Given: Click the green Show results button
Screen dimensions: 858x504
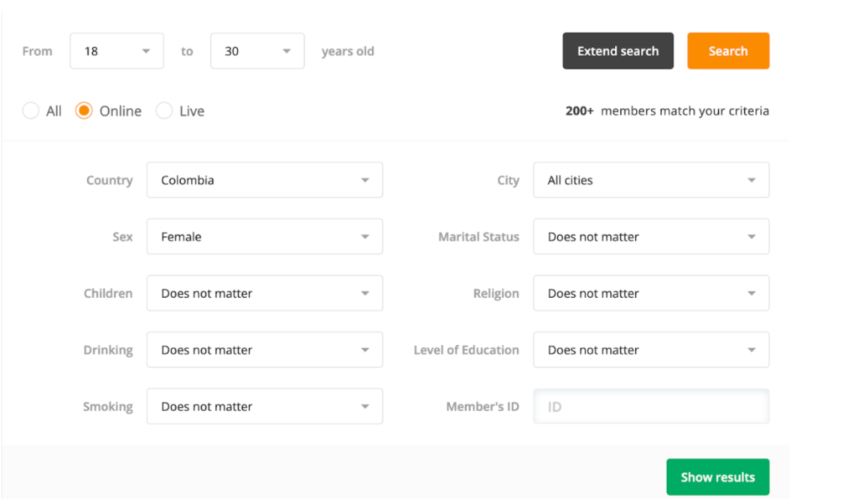Looking at the screenshot, I should click(x=718, y=476).
